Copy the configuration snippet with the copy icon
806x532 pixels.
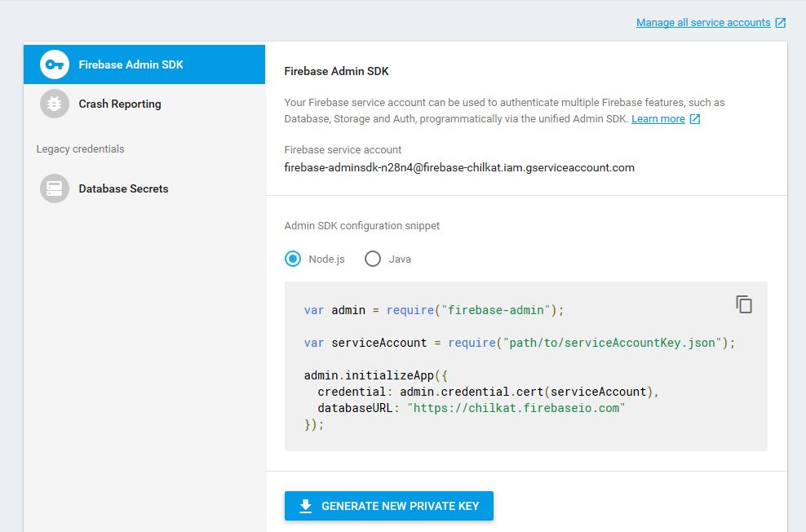pyautogui.click(x=744, y=304)
